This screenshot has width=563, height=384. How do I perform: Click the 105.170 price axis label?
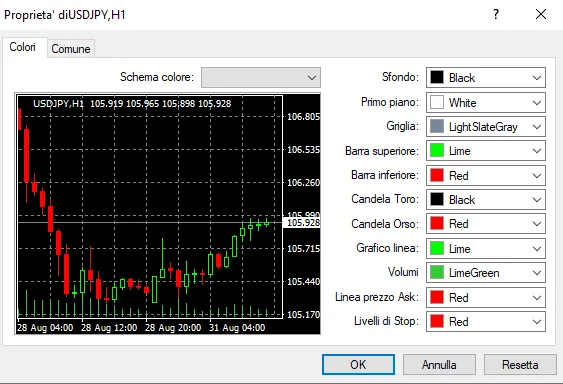(x=303, y=315)
